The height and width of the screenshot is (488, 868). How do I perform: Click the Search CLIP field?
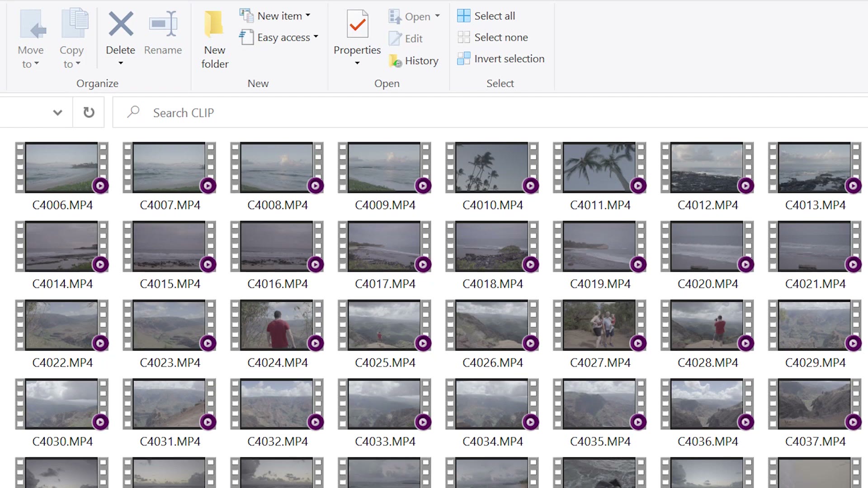coord(490,113)
